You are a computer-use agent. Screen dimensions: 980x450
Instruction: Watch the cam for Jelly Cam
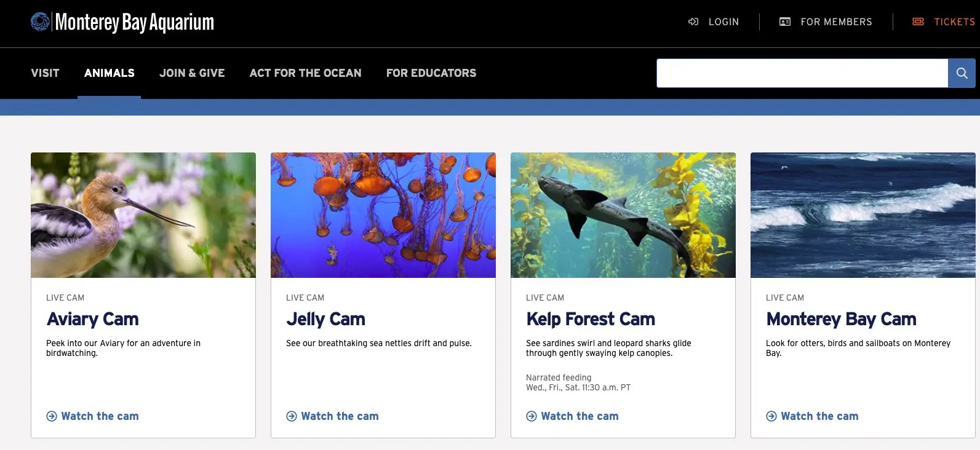340,416
